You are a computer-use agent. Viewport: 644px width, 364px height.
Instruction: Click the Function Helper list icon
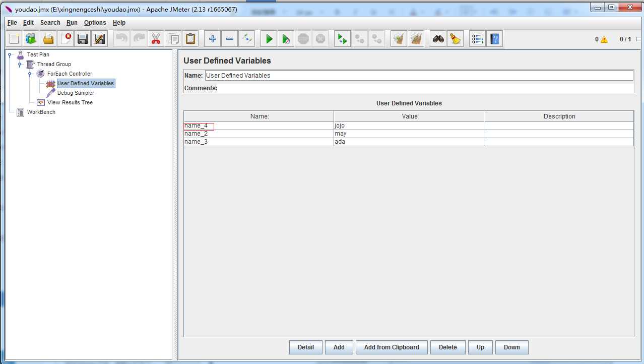click(x=477, y=39)
